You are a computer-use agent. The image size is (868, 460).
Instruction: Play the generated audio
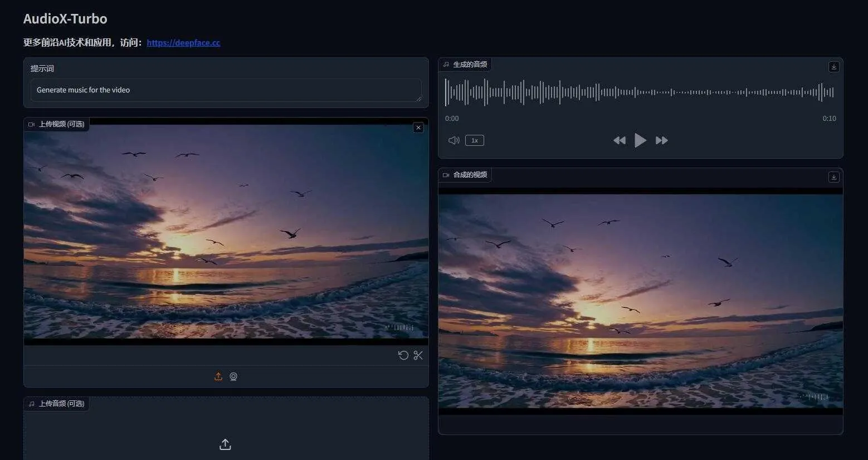tap(640, 140)
